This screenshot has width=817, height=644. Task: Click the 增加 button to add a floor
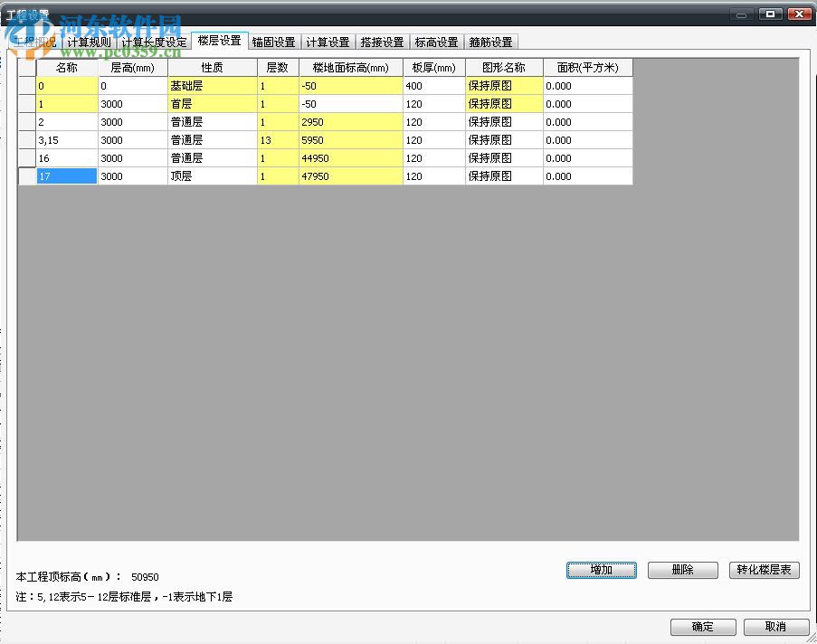pos(601,570)
